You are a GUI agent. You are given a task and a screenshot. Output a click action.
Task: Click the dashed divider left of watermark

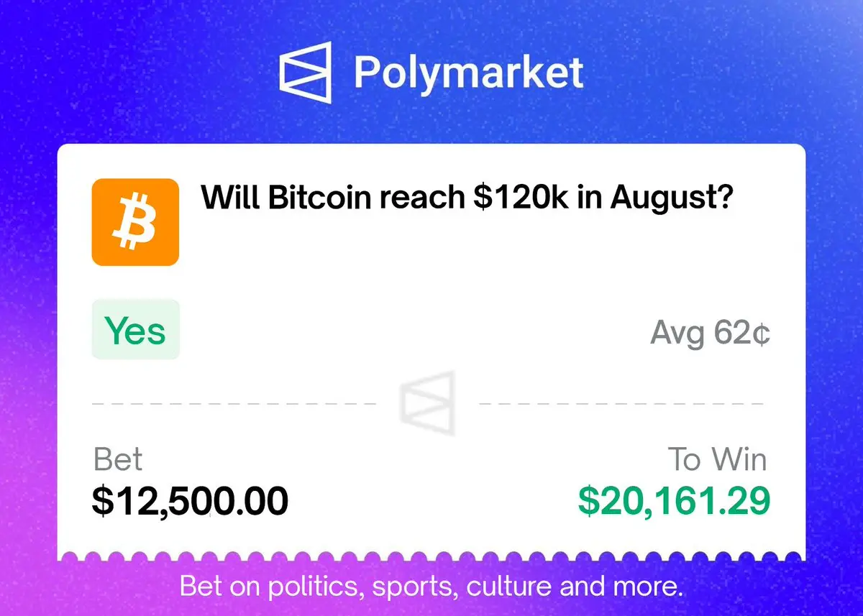(234, 404)
